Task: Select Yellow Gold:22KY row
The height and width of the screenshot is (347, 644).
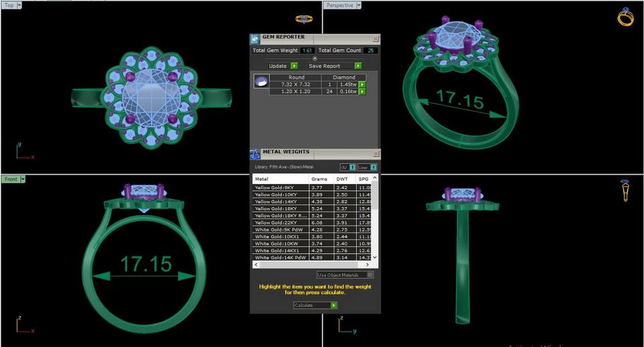Action: [x=312, y=222]
